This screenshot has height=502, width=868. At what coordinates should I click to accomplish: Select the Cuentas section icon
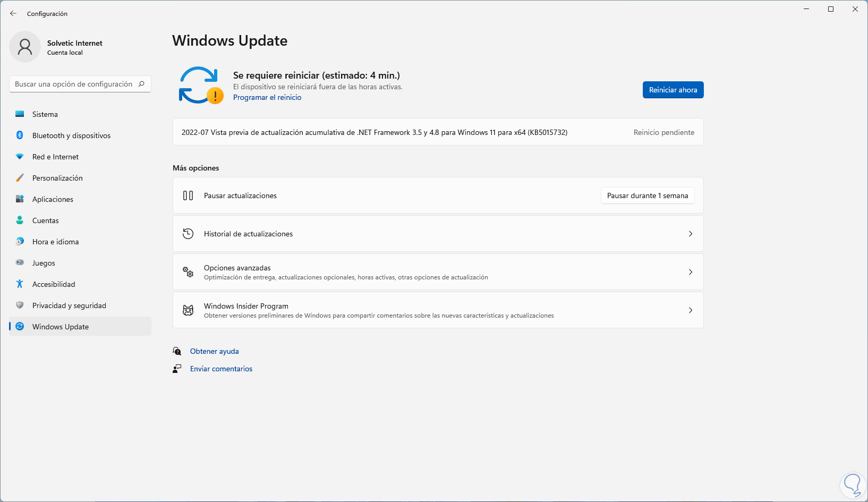coord(20,220)
